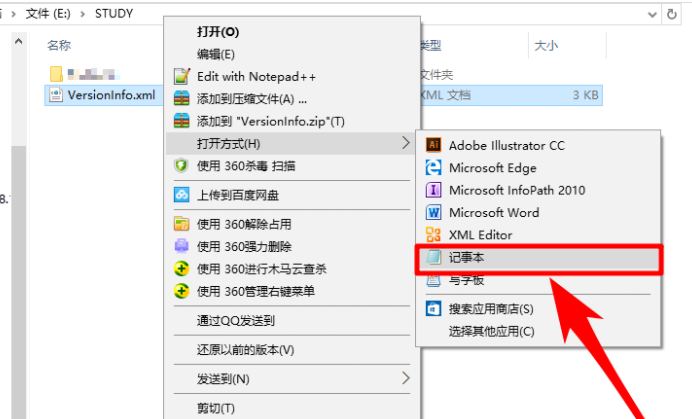Click the Notepad++ icon in context menu

[x=182, y=76]
